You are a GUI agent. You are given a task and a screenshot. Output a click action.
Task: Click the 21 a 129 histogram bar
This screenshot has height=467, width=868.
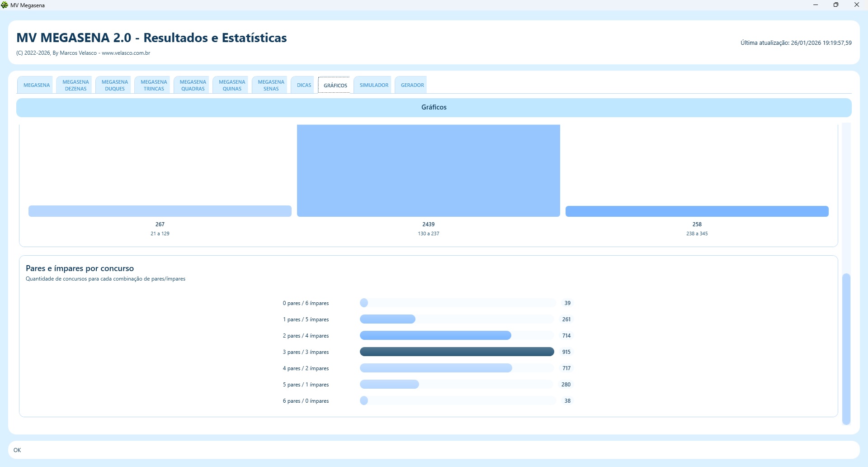[x=160, y=211]
